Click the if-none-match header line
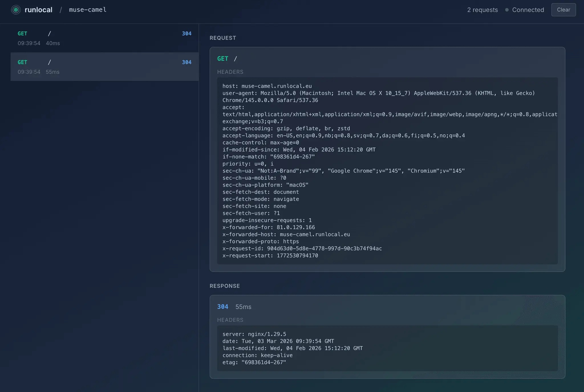Screen dimensions: 584x392 tap(269, 157)
